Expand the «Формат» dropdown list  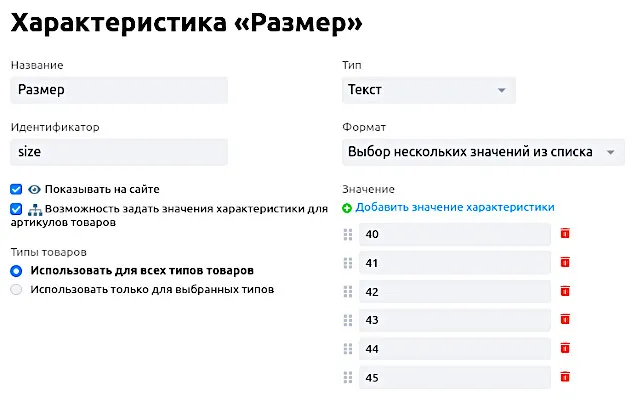pos(482,152)
